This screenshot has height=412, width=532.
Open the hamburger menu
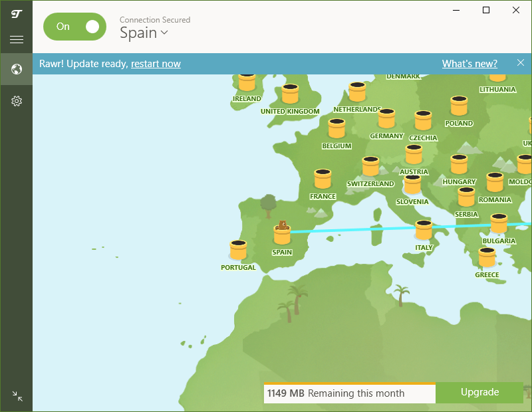16,40
